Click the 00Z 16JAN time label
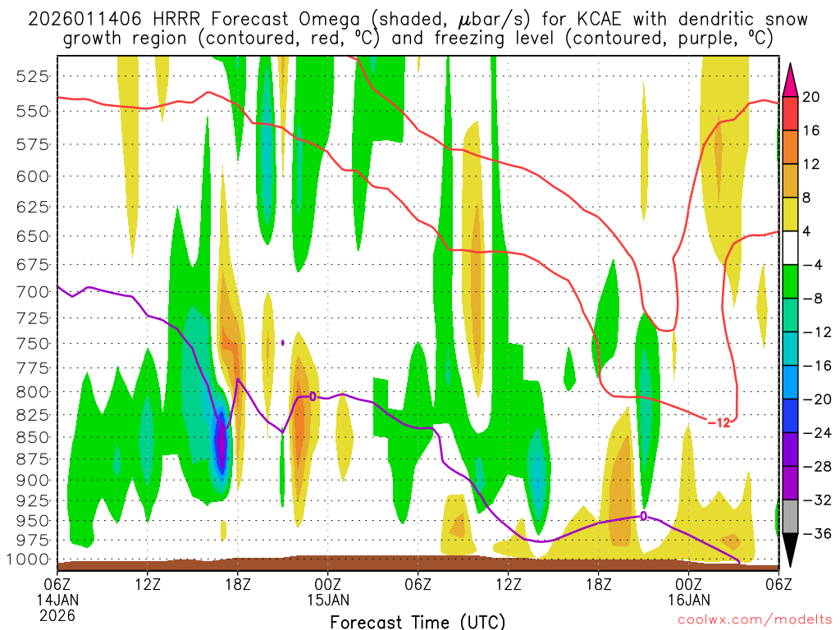The height and width of the screenshot is (630, 840). click(x=689, y=591)
